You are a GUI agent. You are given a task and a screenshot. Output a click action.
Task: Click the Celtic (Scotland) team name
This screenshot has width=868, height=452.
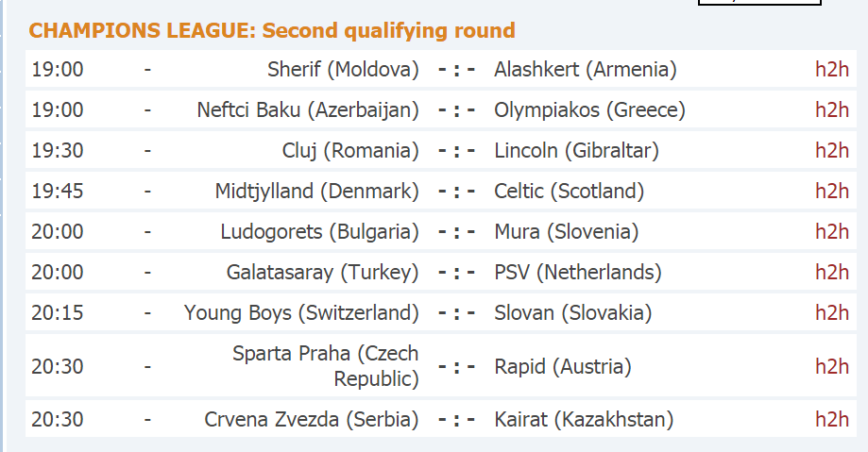click(x=570, y=192)
